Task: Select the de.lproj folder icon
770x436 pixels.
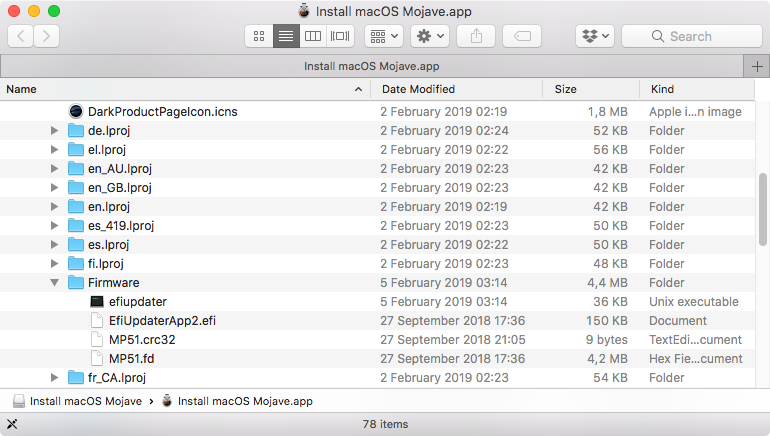Action: click(x=76, y=131)
